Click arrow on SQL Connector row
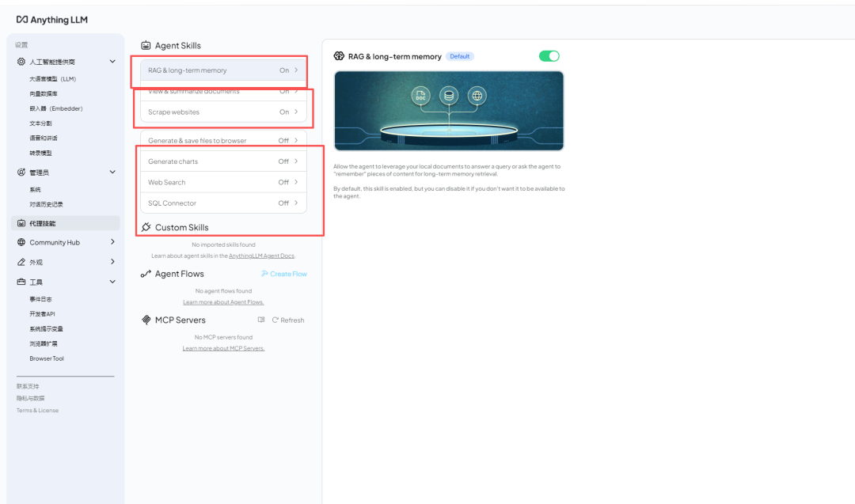855x504 pixels. (296, 203)
